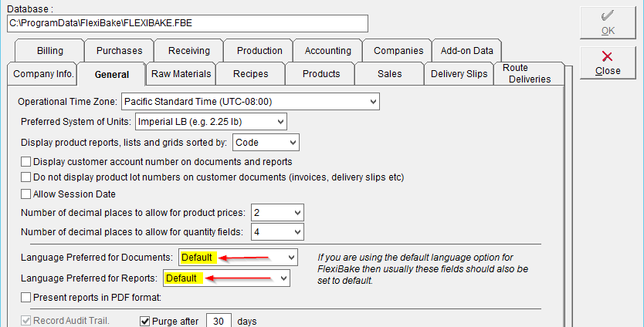
Task: Click the Database path field
Action: tap(188, 23)
